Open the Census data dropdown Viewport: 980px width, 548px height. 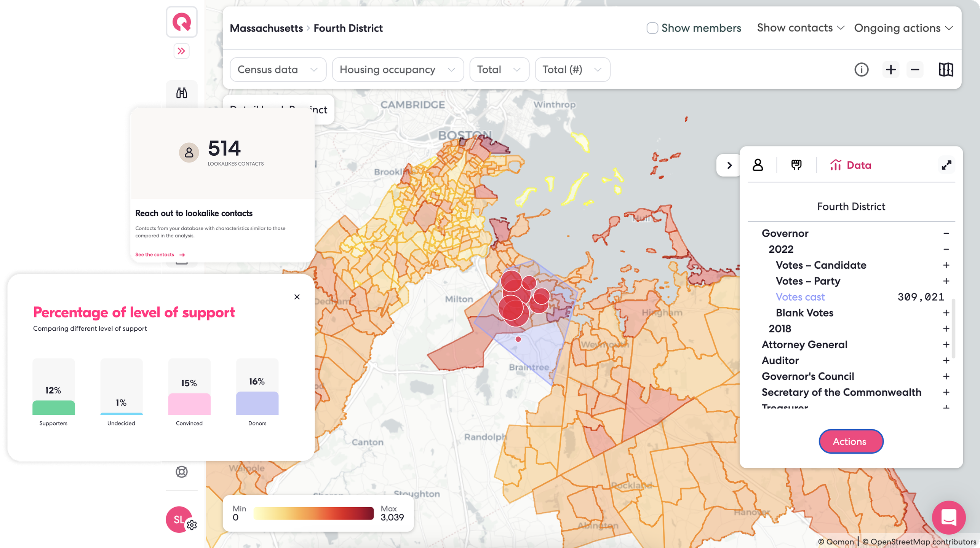point(278,70)
